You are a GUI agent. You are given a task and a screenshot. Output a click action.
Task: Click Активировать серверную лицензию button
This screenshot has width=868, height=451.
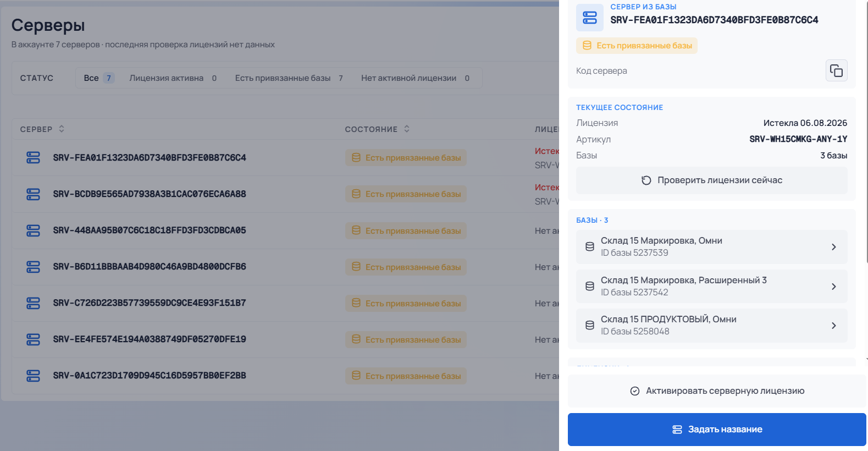coord(717,391)
